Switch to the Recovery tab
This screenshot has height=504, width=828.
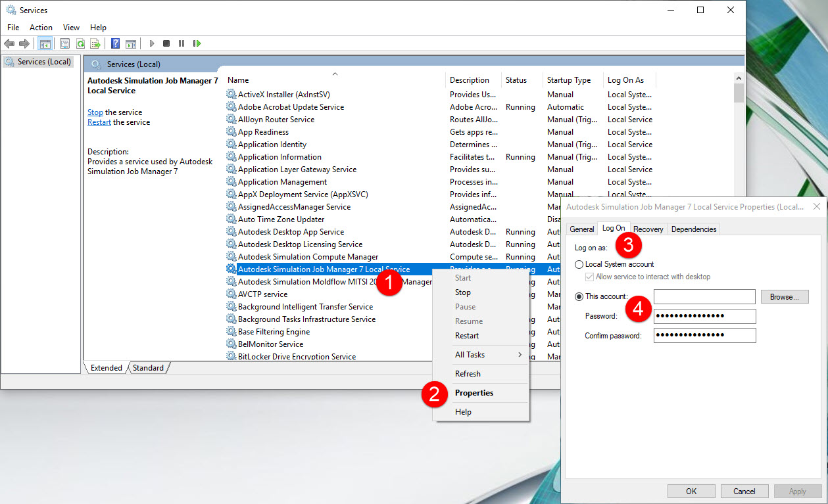point(648,229)
